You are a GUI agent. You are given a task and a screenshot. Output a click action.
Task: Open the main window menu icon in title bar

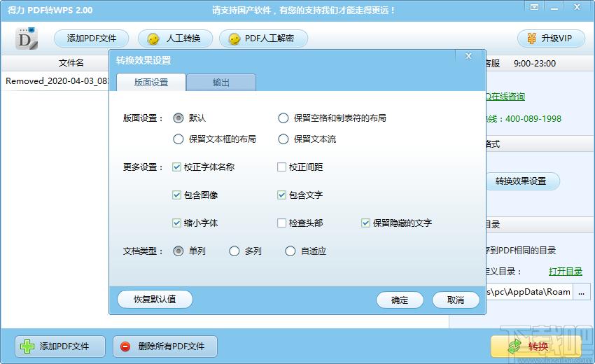pyautogui.click(x=534, y=8)
